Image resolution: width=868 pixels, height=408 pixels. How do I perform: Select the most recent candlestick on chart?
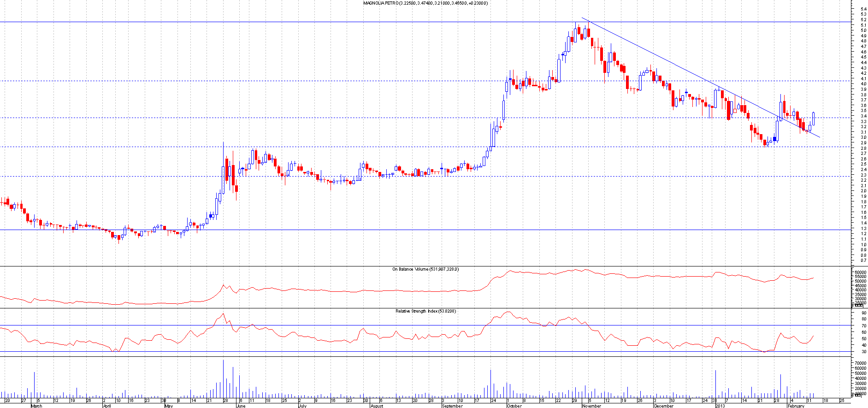[814, 118]
